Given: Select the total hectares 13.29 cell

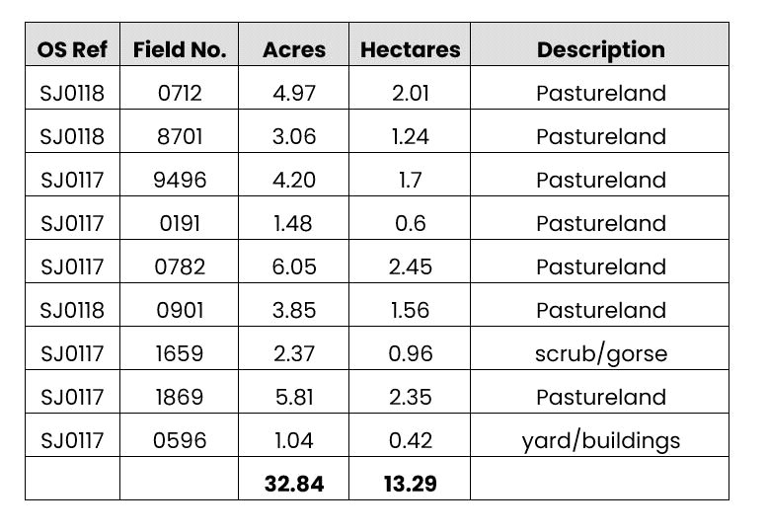Looking at the screenshot, I should (x=410, y=484).
